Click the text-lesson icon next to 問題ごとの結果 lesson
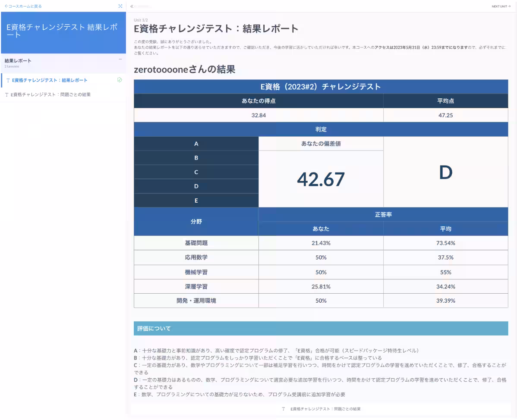This screenshot has height=420, width=517. pos(7,94)
